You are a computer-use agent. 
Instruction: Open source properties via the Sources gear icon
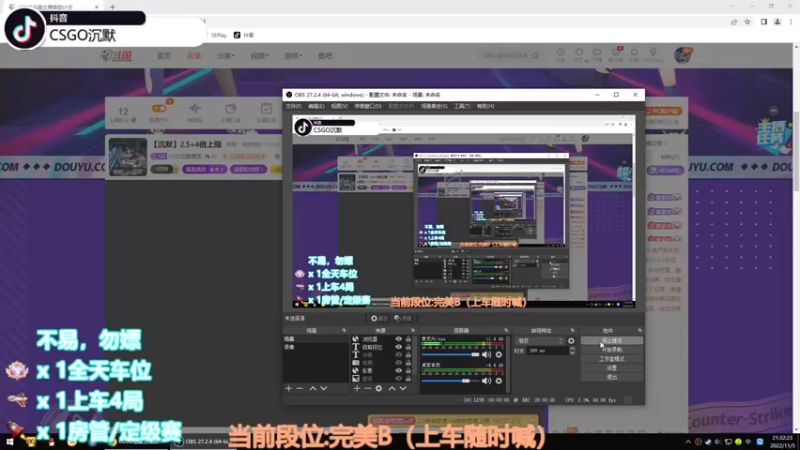(379, 389)
